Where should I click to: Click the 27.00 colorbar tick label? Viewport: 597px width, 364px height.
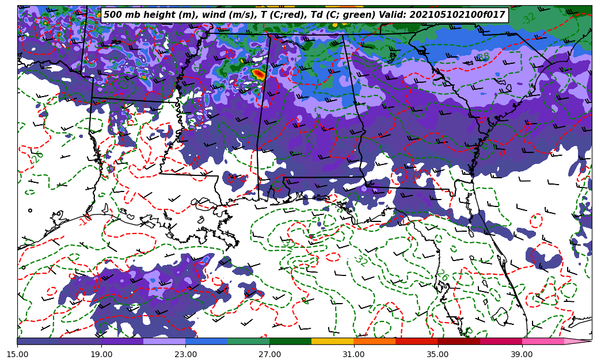pos(269,354)
